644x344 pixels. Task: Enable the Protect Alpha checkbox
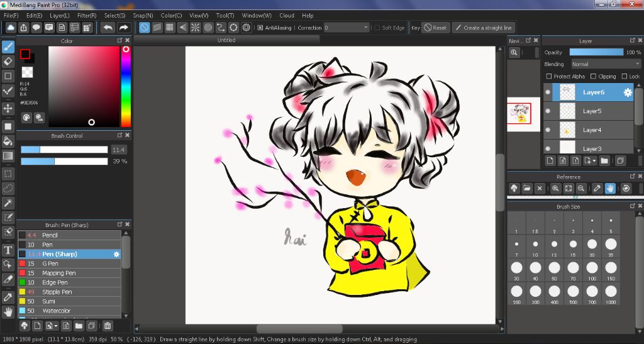(x=548, y=76)
